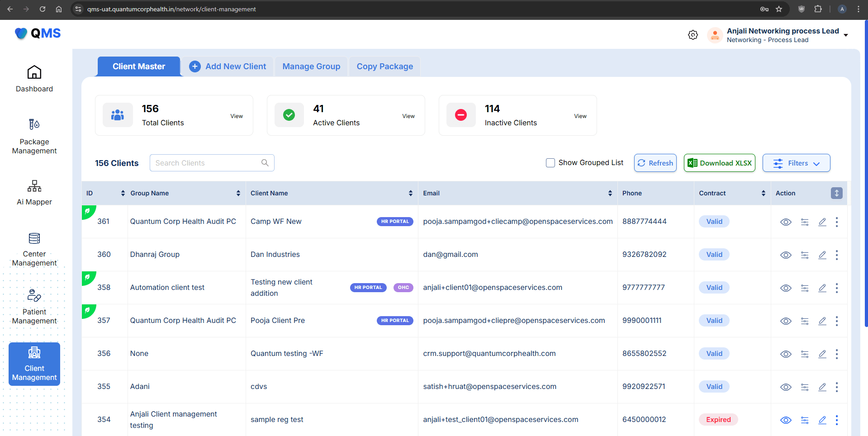The width and height of the screenshot is (868, 436).
Task: Open Ai Mapper from the sidebar
Action: (x=34, y=193)
